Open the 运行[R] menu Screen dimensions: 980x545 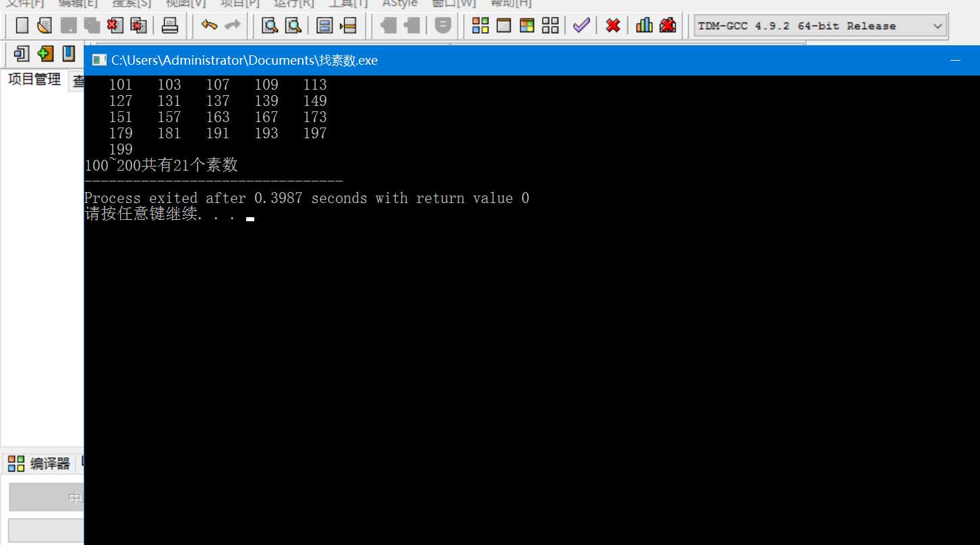[x=293, y=3]
